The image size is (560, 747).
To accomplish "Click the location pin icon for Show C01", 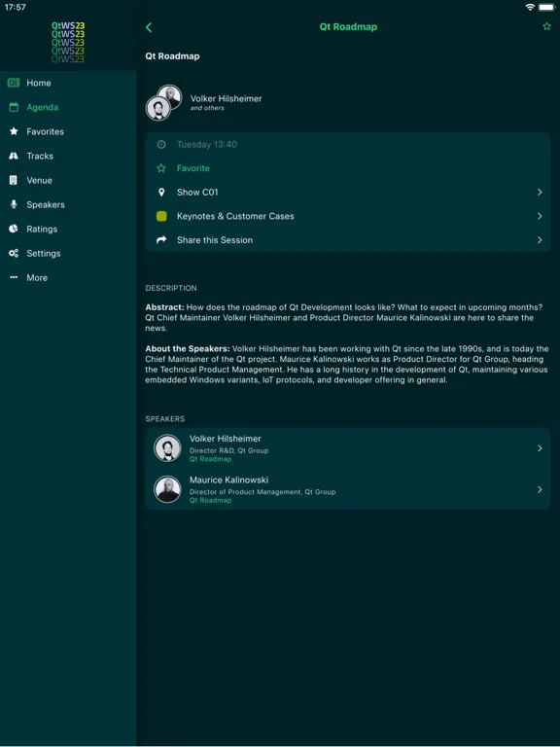I will coord(161,192).
